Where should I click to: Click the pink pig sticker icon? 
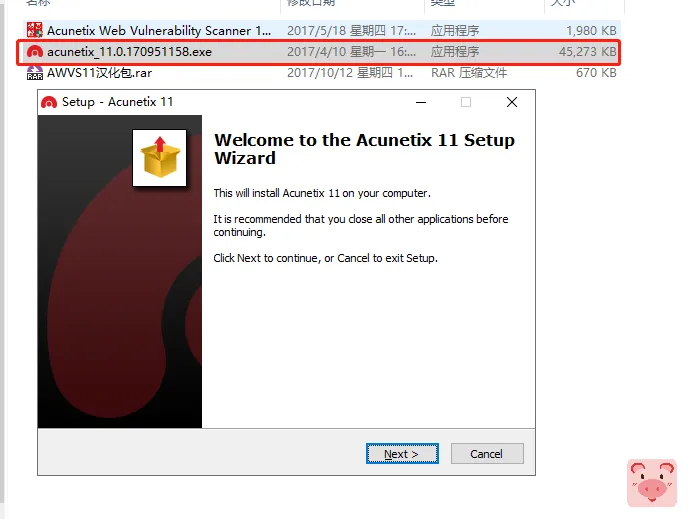point(652,483)
